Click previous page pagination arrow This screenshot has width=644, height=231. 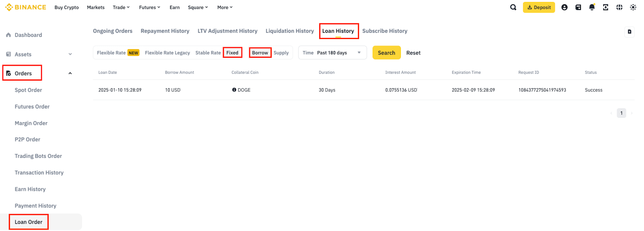tap(611, 113)
